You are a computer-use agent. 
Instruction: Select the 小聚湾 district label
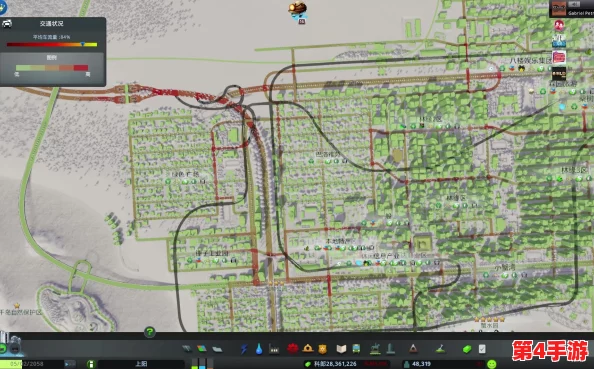(505, 267)
